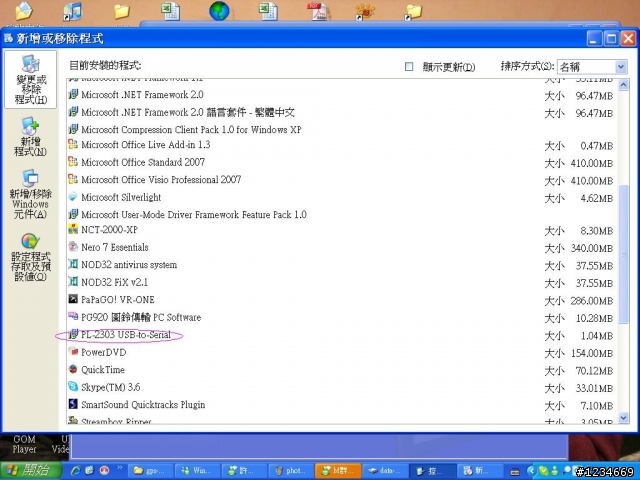Image resolution: width=640 pixels, height=480 pixels.
Task: Select Microsoft .NET Framework 2.0 語言套件 entry
Action: point(188,112)
